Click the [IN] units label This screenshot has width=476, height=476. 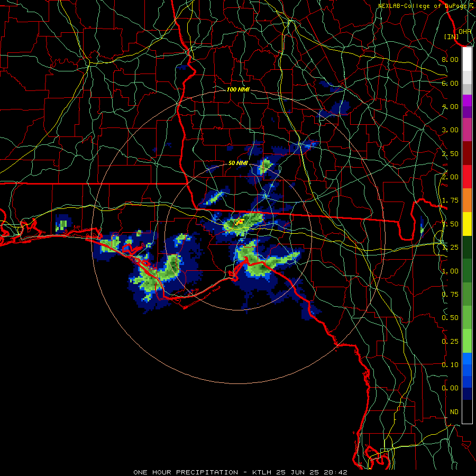(452, 36)
